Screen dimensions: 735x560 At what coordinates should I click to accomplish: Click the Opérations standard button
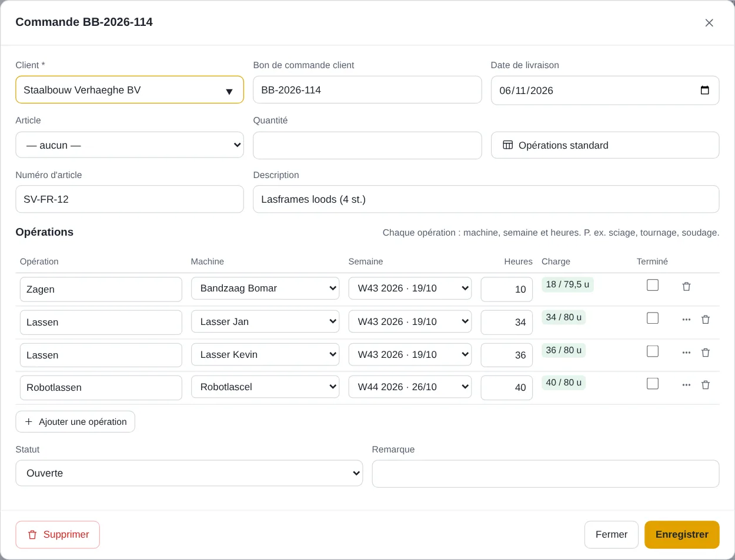(x=605, y=145)
